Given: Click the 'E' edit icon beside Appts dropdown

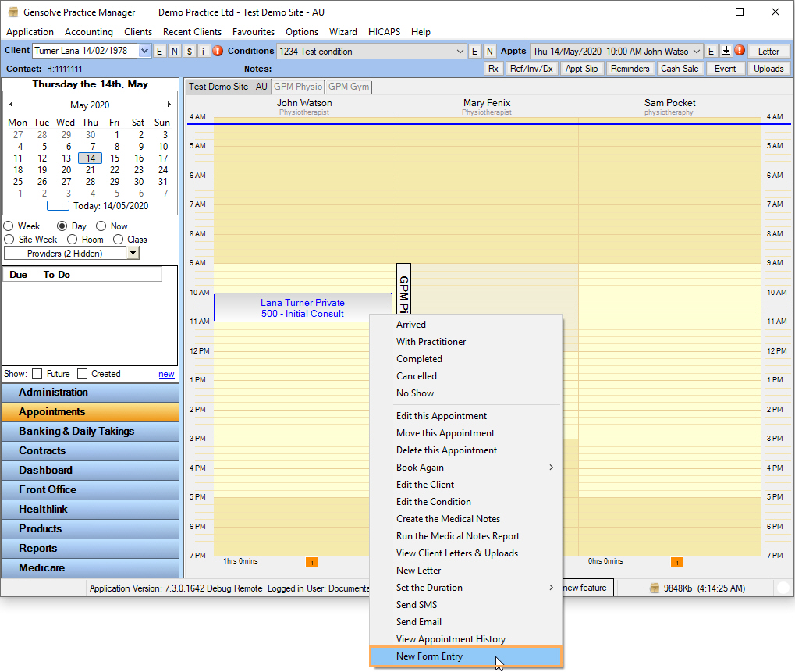Looking at the screenshot, I should point(711,52).
